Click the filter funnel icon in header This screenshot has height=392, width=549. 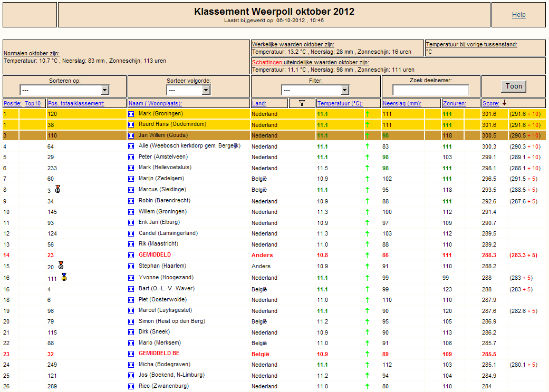302,103
